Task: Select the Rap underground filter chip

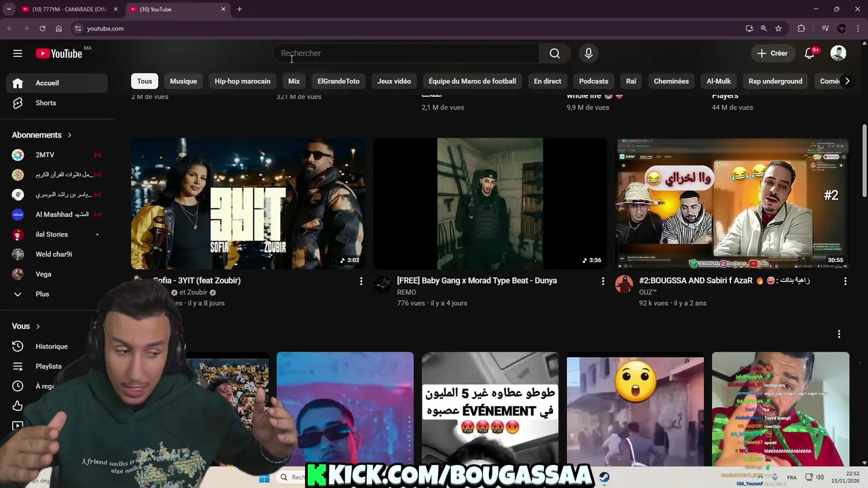Action: click(x=775, y=81)
